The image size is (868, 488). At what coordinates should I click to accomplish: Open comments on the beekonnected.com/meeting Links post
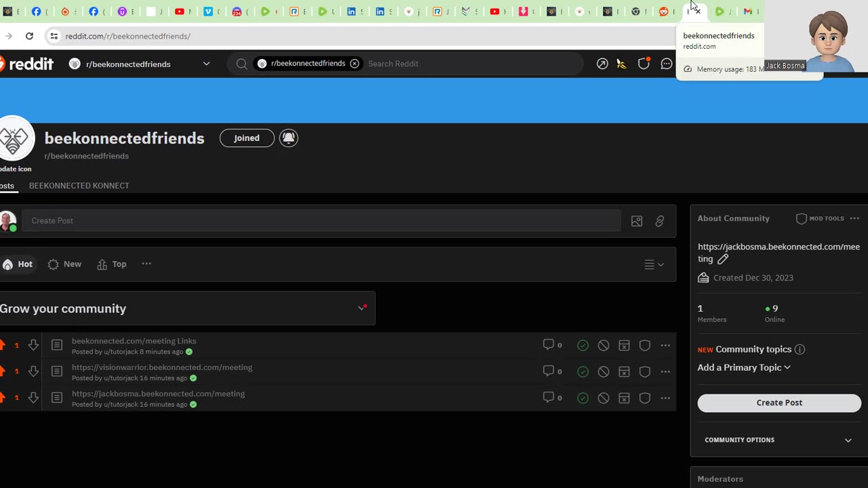coord(553,345)
